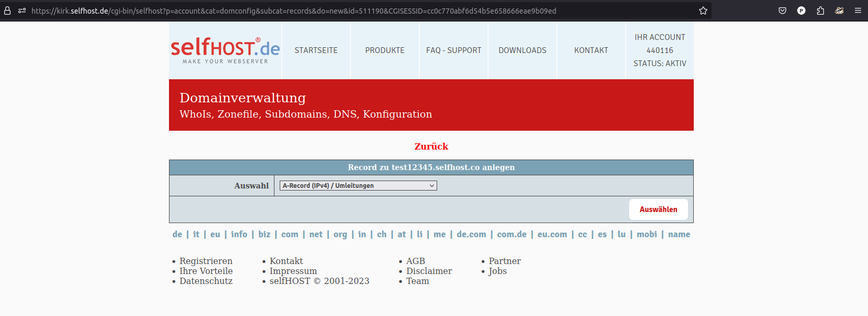The height and width of the screenshot is (316, 868).
Task: Click the profile avatar icon in toolbar
Action: point(801,10)
